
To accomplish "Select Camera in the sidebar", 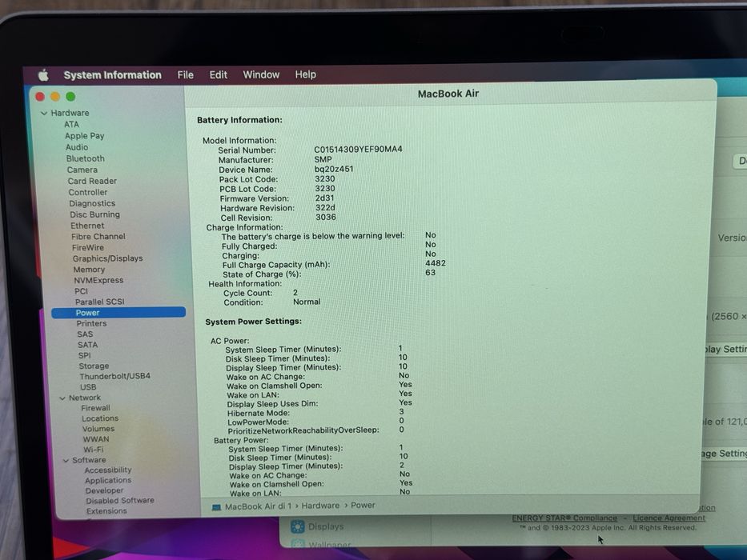I will coord(82,170).
